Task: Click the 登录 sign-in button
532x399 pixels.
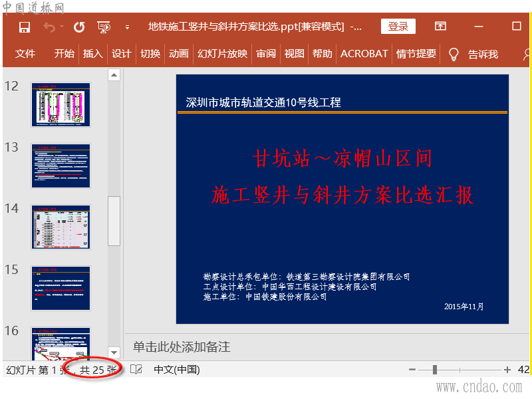Action: 398,27
